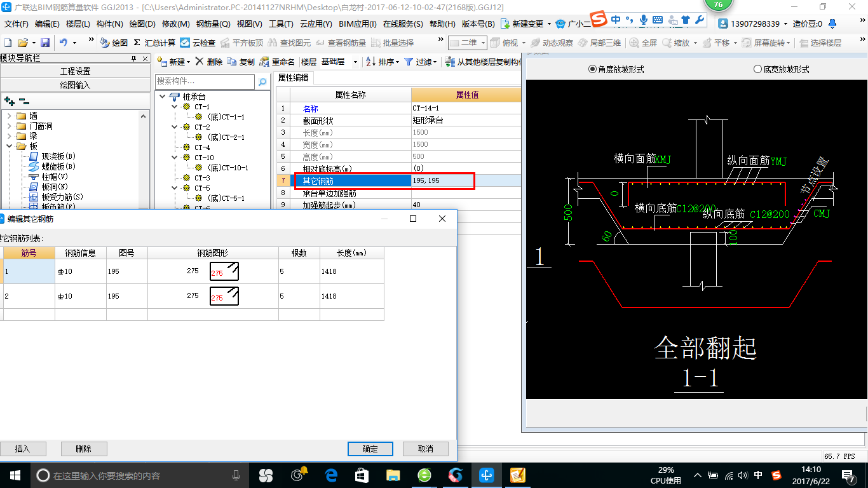Screen dimensions: 868x488
Task: Click the notification bell icon
Action: click(832, 24)
